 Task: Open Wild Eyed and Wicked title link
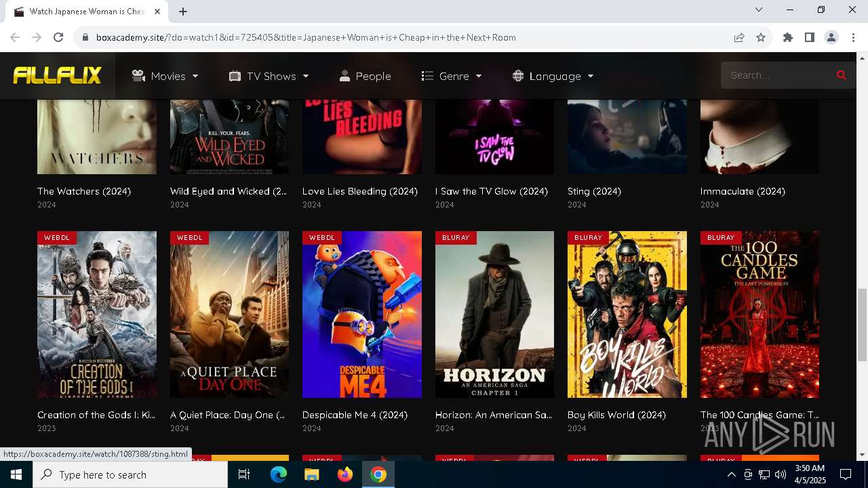click(229, 191)
